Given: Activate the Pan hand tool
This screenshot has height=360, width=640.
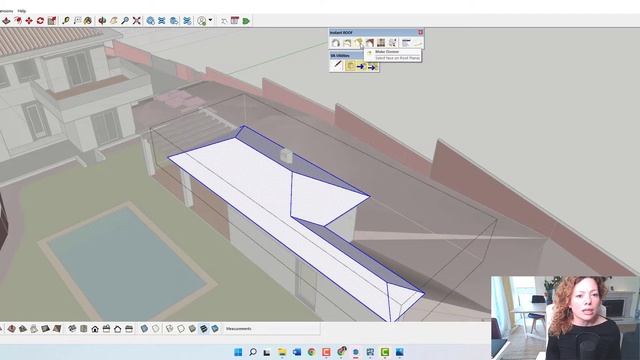Looking at the screenshot, I should coord(113,20).
